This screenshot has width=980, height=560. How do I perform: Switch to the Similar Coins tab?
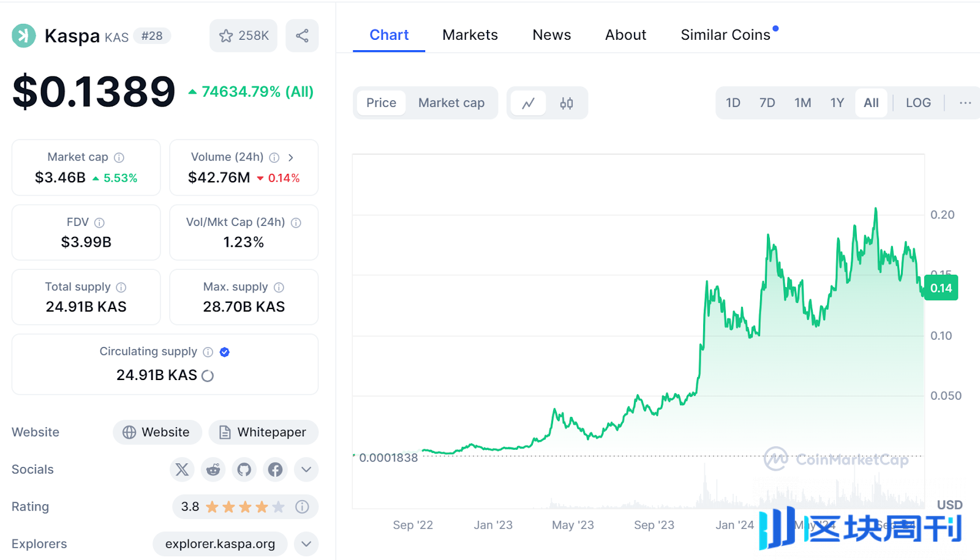pos(726,35)
